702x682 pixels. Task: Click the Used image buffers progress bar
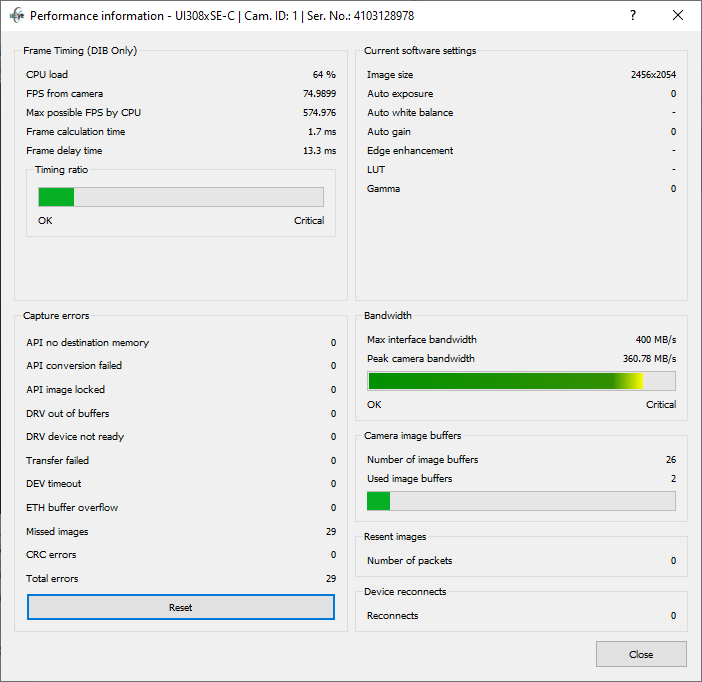click(521, 501)
